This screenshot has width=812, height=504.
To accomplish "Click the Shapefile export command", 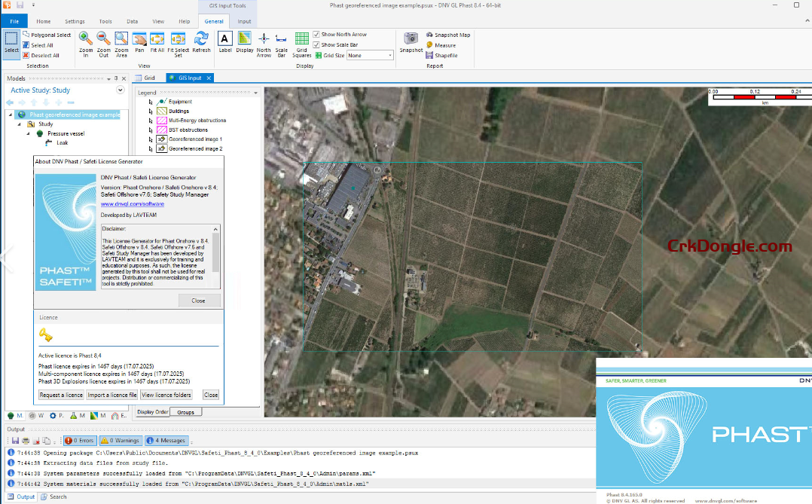I will (x=441, y=56).
